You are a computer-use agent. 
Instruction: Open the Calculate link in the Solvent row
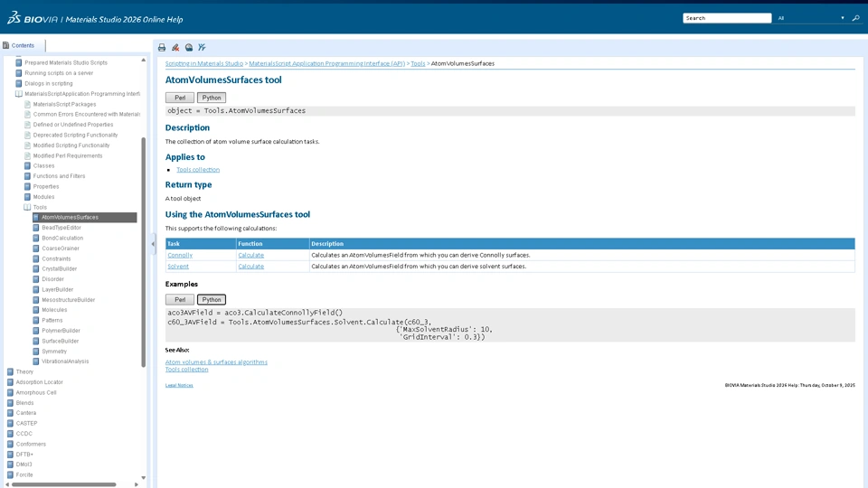pyautogui.click(x=250, y=266)
